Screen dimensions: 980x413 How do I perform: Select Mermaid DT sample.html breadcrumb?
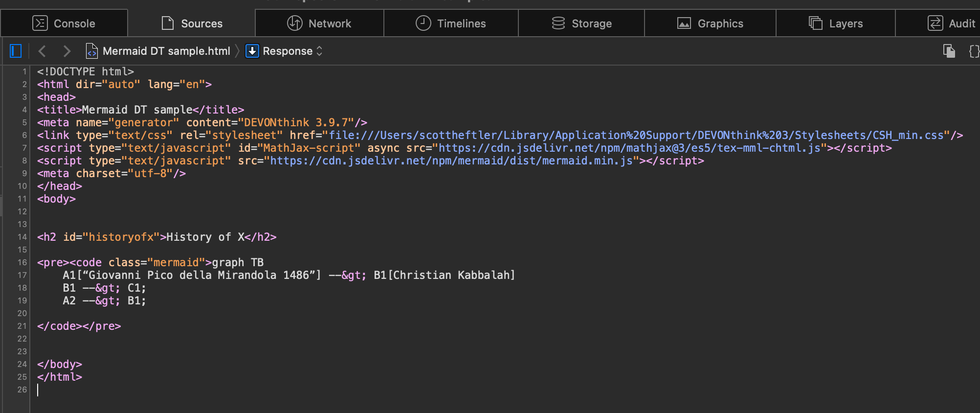166,51
